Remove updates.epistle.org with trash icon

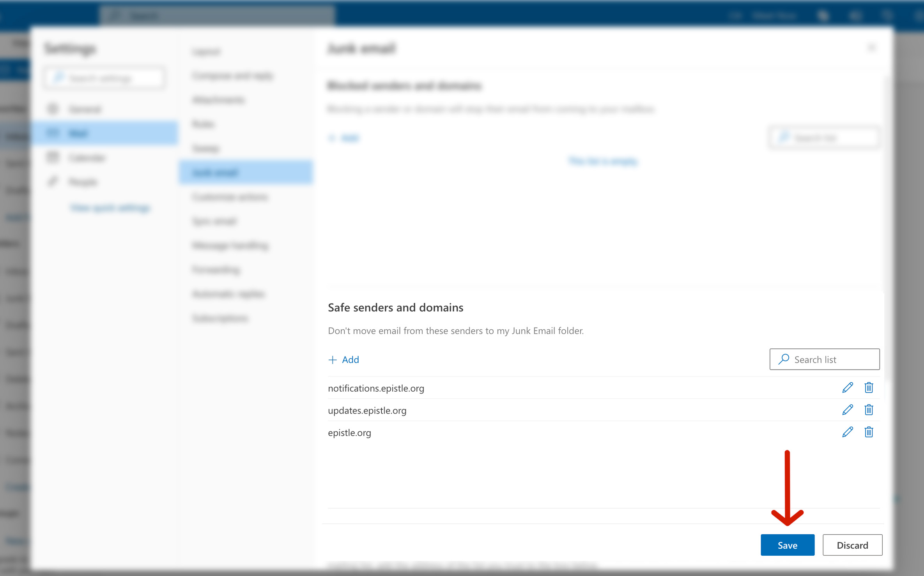click(x=868, y=410)
